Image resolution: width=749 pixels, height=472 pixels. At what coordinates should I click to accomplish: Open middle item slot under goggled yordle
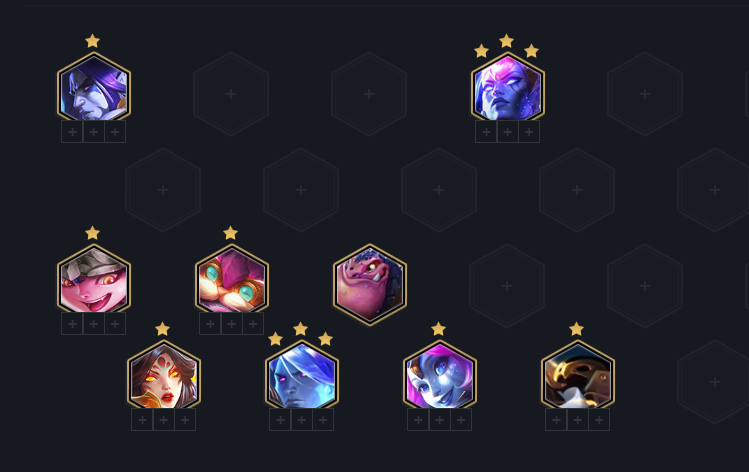tap(232, 324)
